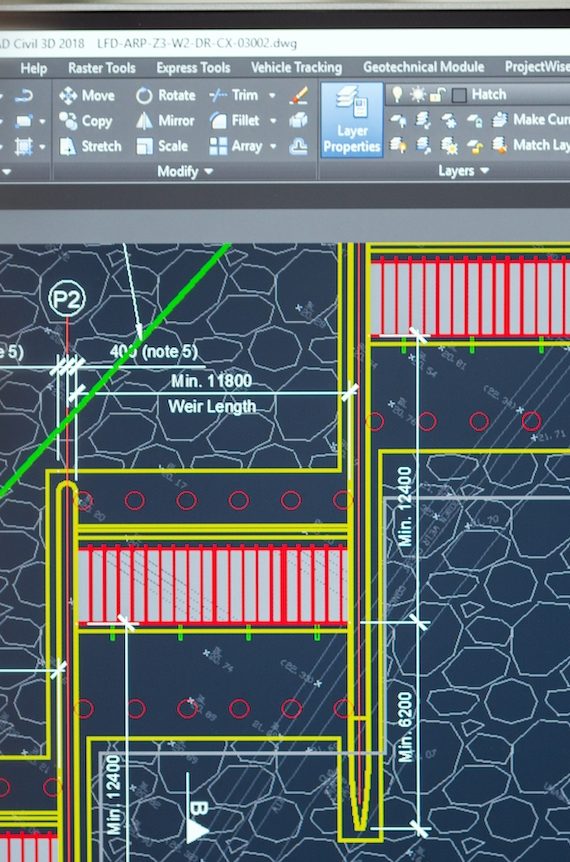Open the Express Tools tab
The image size is (570, 862).
pyautogui.click(x=193, y=68)
